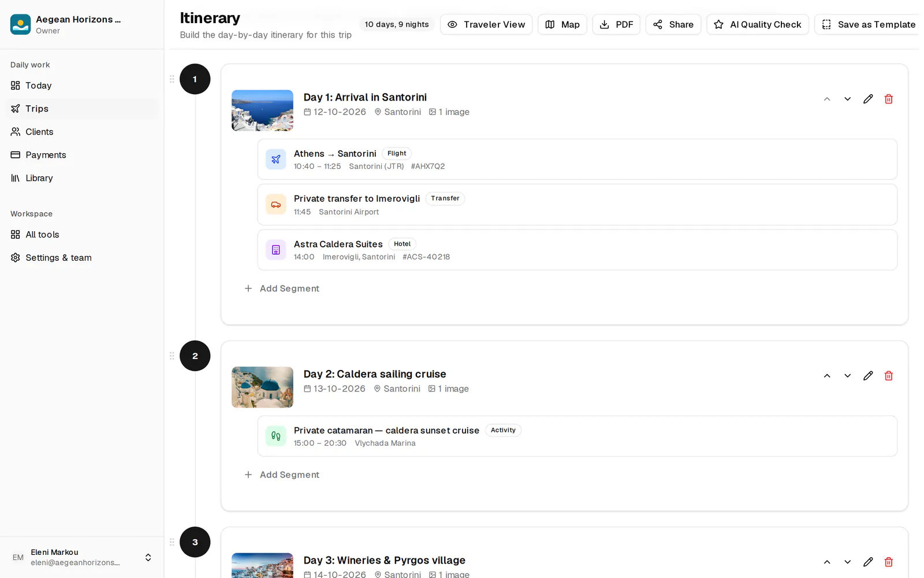
Task: Select the Private transfer to Imerovigli segment title
Action: 357,198
